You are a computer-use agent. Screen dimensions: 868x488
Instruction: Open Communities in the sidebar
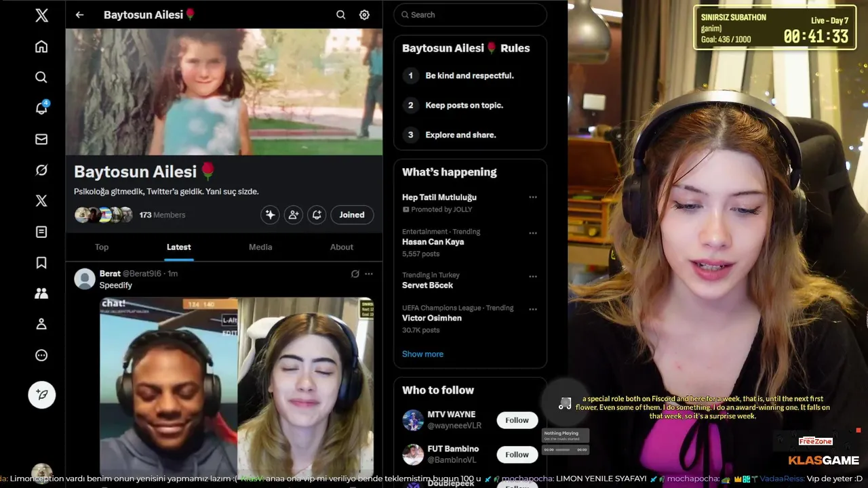[41, 293]
